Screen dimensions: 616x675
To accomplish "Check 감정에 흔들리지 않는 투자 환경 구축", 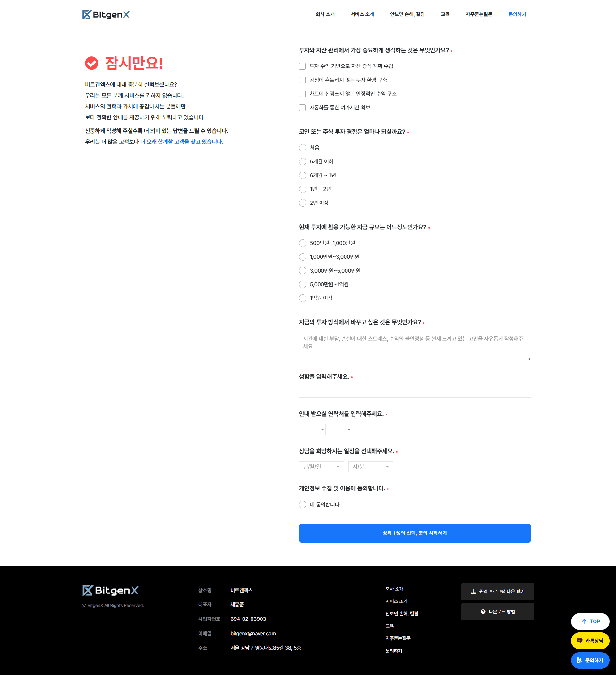I will pyautogui.click(x=302, y=80).
